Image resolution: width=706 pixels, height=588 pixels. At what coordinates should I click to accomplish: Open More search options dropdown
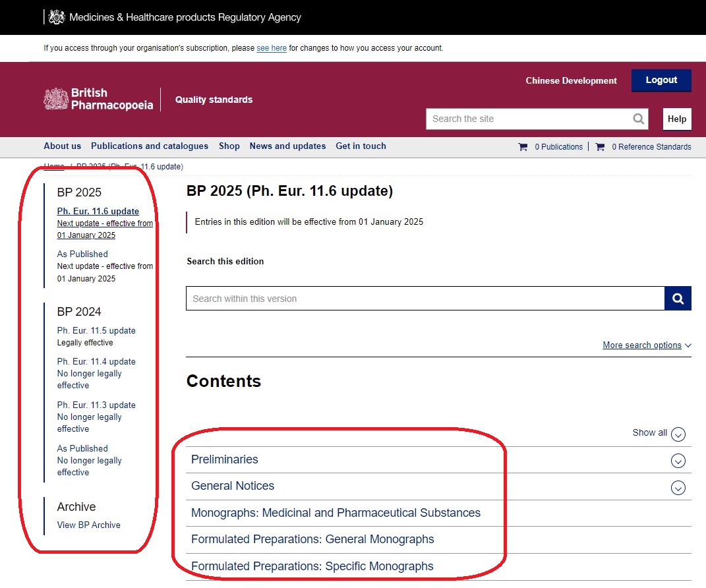coord(647,345)
